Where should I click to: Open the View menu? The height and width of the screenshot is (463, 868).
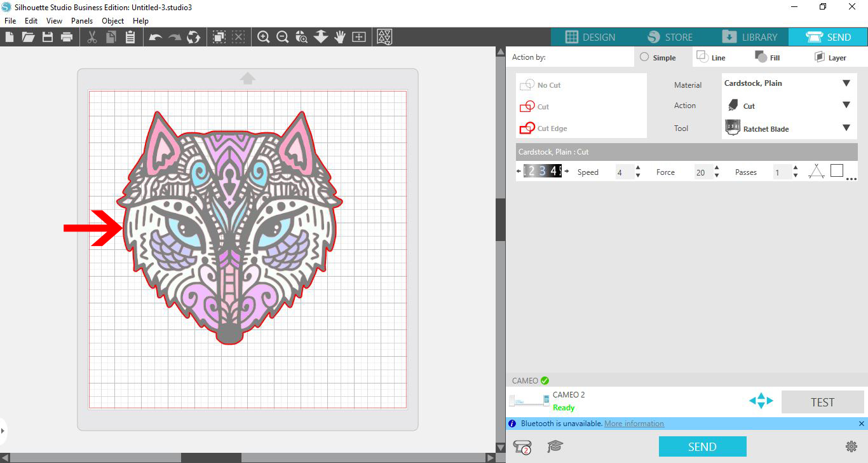coord(54,21)
